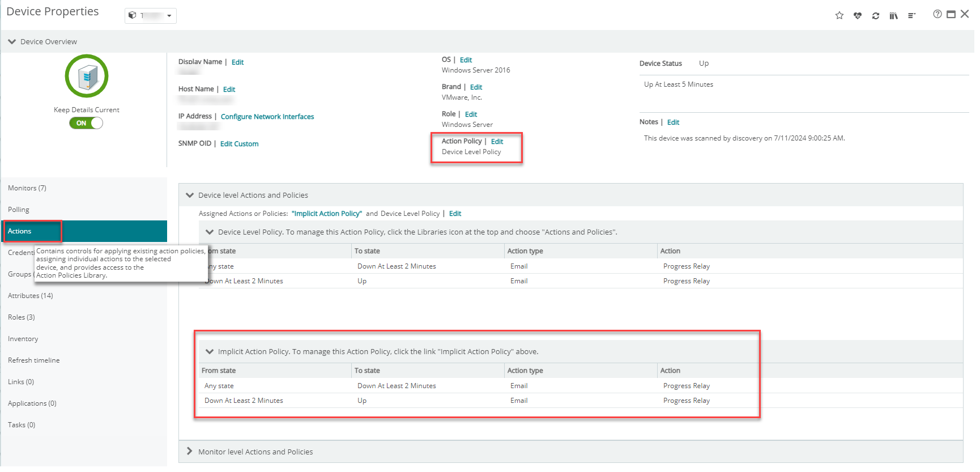The image size is (980, 472).
Task: Select the Tasks (0) tab
Action: (x=84, y=425)
